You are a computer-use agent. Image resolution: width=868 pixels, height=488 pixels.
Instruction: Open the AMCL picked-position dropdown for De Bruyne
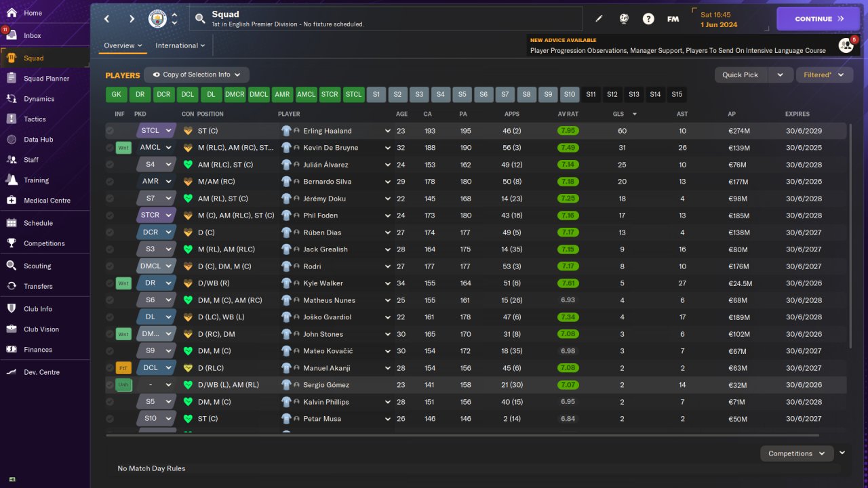[x=157, y=148]
